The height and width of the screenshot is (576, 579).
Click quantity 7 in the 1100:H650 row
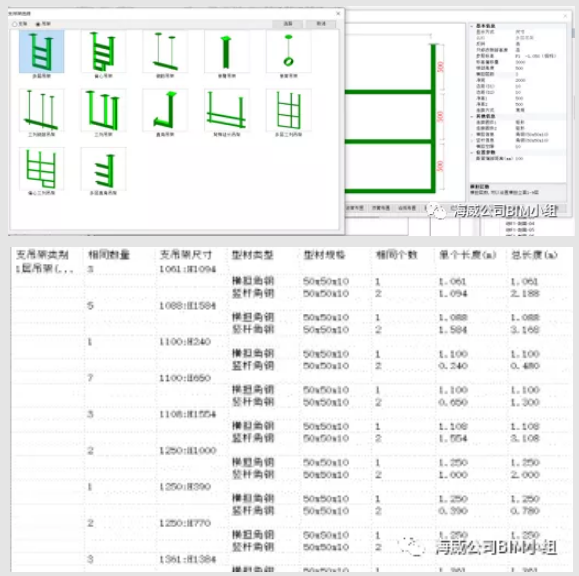click(x=90, y=378)
